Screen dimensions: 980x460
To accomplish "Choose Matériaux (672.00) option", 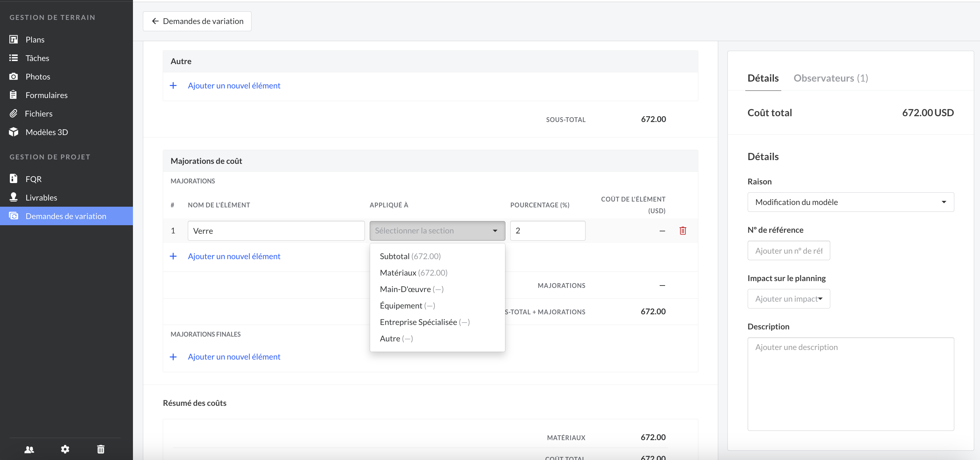I will click(437, 273).
